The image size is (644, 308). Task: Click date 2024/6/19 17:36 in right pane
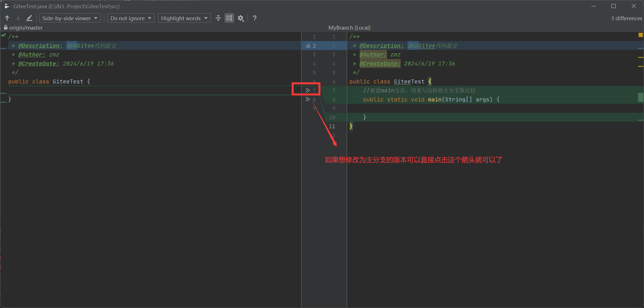429,64
